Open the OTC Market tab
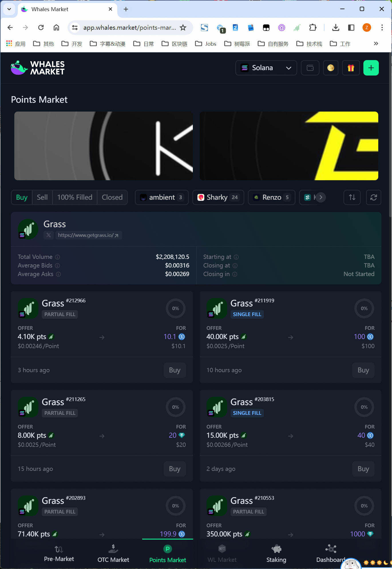Image resolution: width=392 pixels, height=569 pixels. pos(113,554)
